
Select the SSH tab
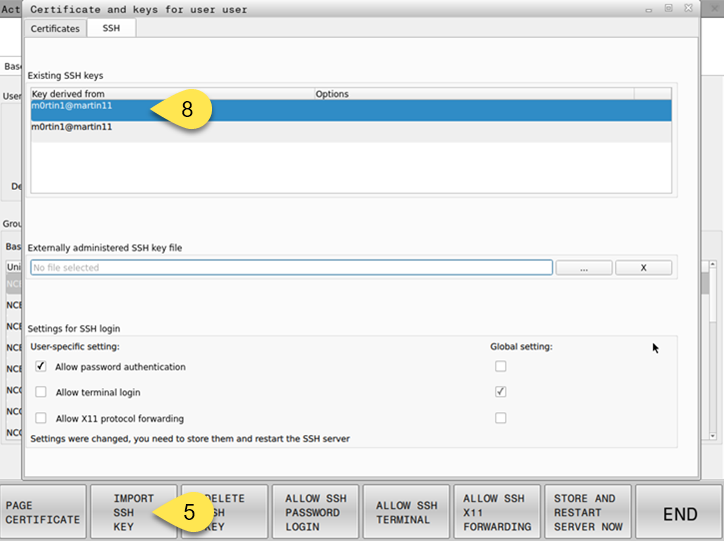pyautogui.click(x=111, y=28)
